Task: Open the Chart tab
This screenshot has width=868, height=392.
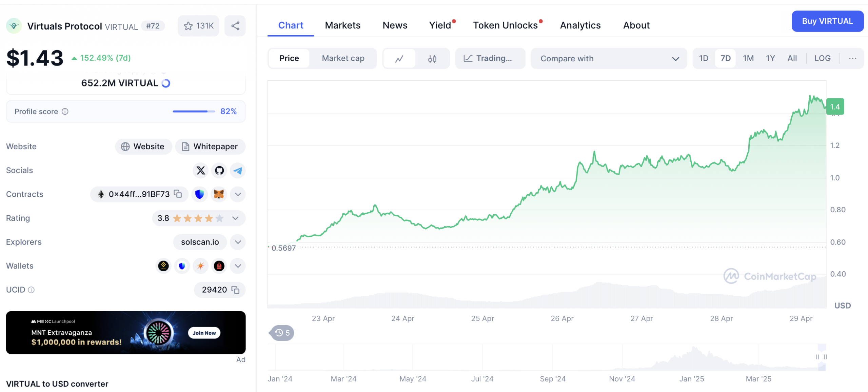Action: click(291, 25)
